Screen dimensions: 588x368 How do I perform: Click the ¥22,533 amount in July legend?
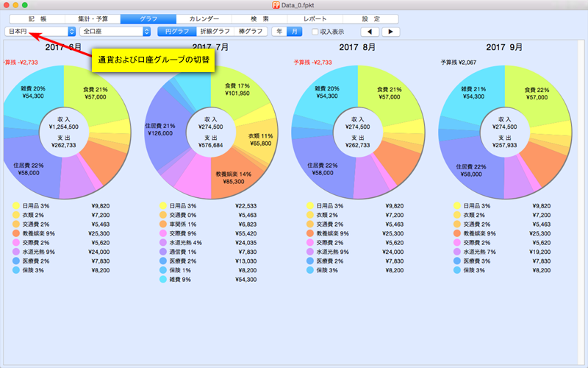pos(246,206)
